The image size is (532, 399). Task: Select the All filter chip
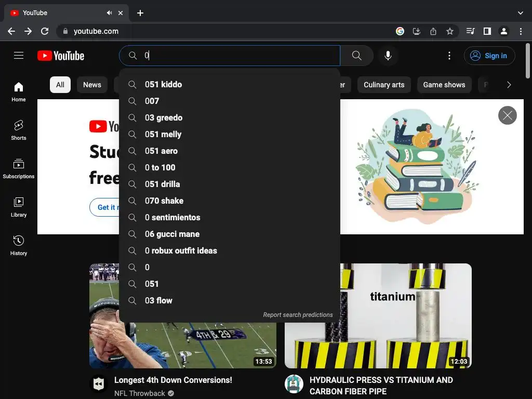click(x=60, y=85)
